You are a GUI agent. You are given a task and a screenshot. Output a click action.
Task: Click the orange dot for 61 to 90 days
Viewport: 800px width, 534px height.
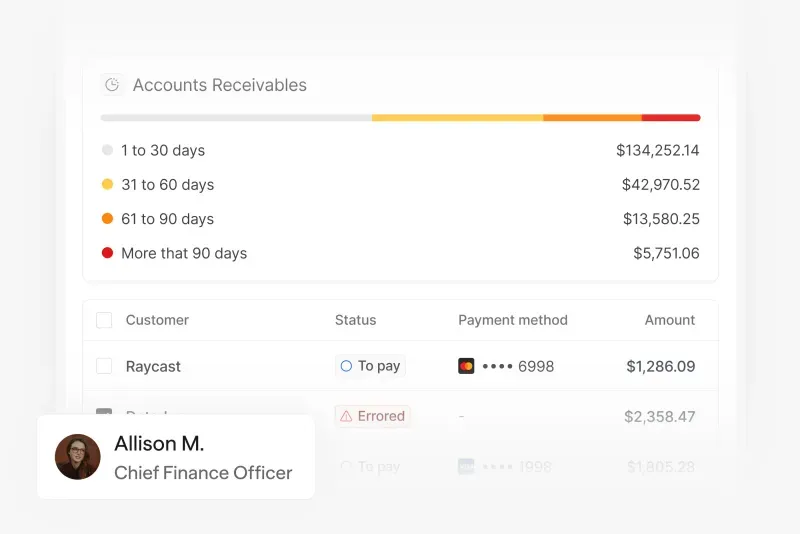point(107,218)
